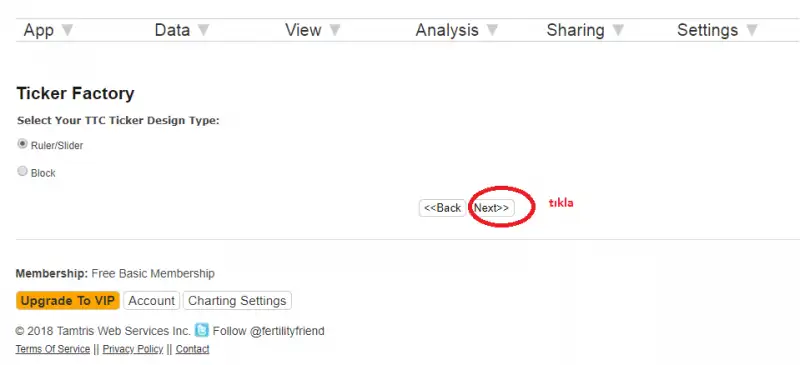800x365 pixels.
Task: Open the Terms Of Service link
Action: (53, 349)
